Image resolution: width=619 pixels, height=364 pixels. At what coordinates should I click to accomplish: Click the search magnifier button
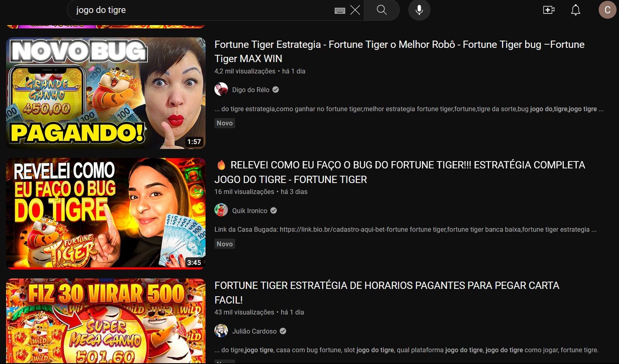point(381,10)
